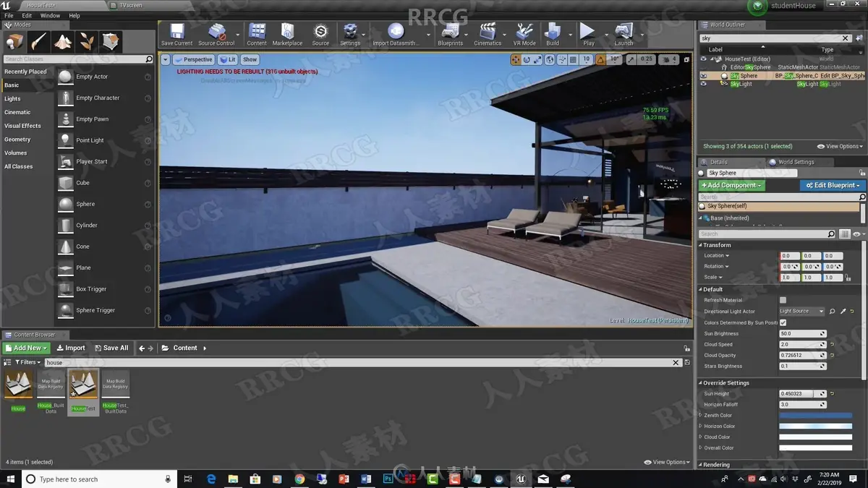Click the Show button in the viewport
Screen dimensions: 868x488
point(250,59)
